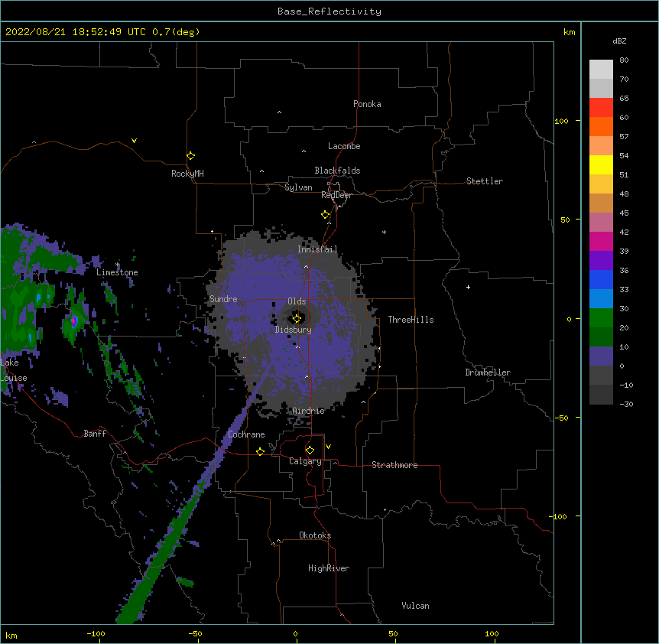The image size is (659, 644).
Task: Select the Sylvan label
Action: pos(298,187)
